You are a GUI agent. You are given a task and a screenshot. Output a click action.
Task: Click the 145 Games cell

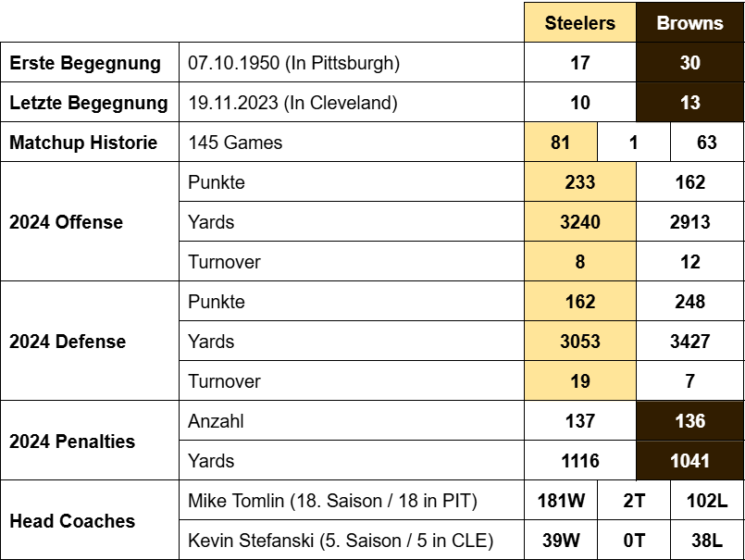(x=352, y=143)
